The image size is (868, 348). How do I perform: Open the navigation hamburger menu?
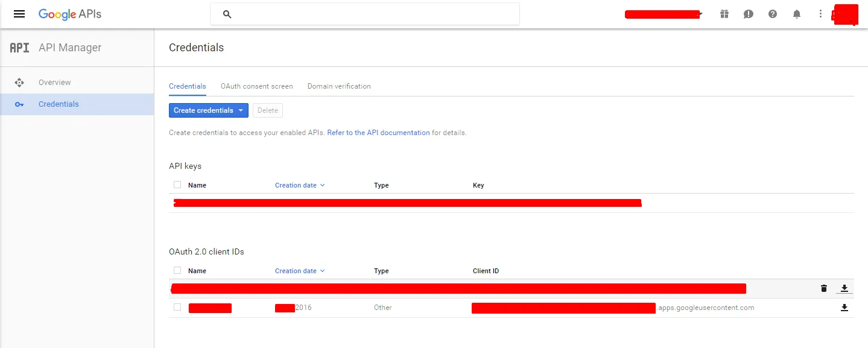point(19,14)
